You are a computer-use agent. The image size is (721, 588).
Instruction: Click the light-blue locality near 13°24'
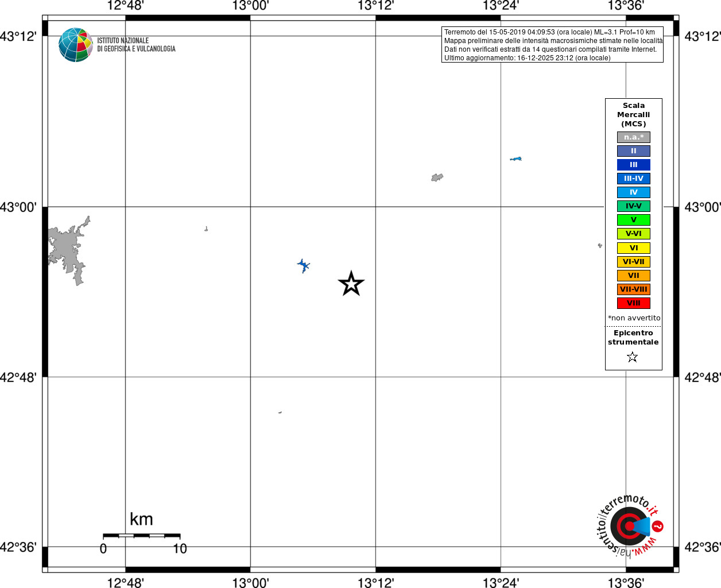tap(515, 158)
